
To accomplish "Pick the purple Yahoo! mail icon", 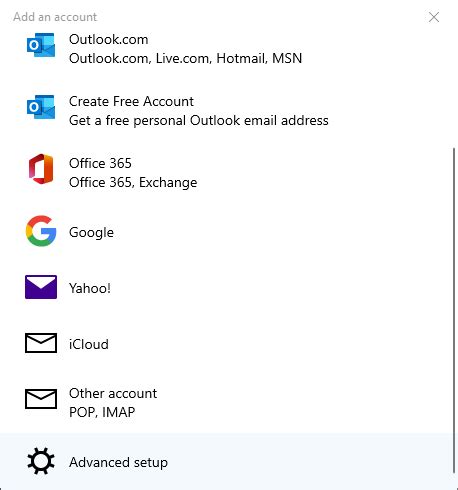I will [41, 287].
